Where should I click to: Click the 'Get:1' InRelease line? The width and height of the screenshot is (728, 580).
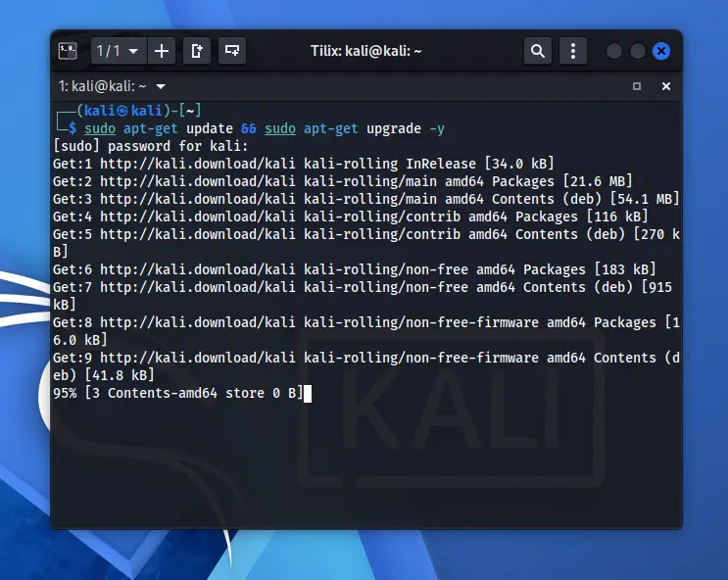(303, 164)
